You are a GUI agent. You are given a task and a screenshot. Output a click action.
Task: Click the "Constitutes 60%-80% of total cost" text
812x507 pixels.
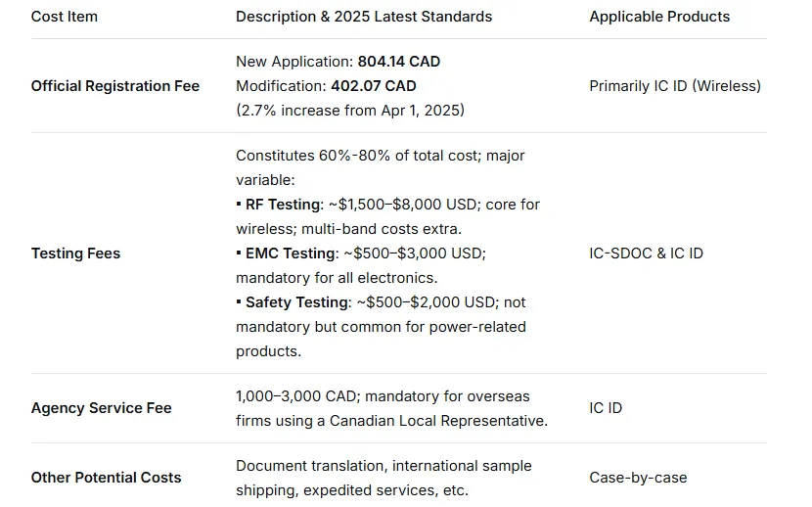click(x=381, y=156)
